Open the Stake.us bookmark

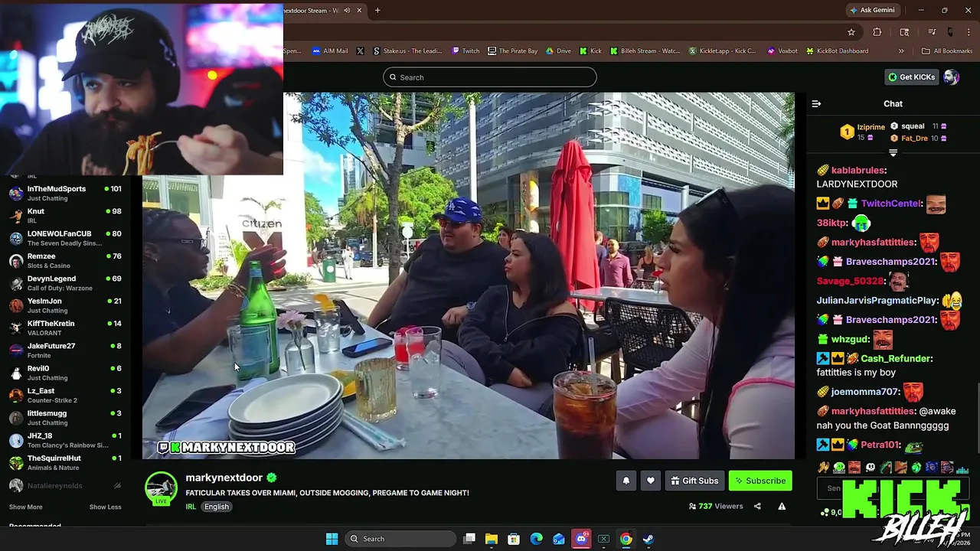(x=407, y=51)
